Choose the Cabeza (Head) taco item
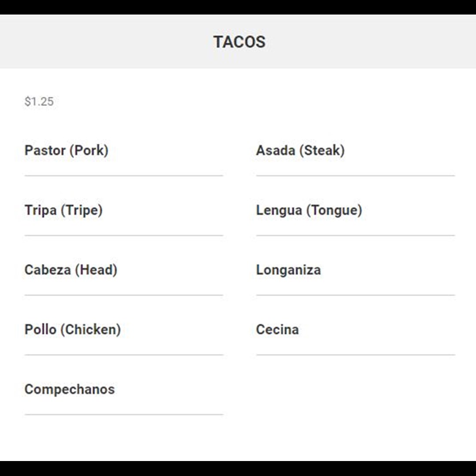The image size is (476, 476). point(71,270)
